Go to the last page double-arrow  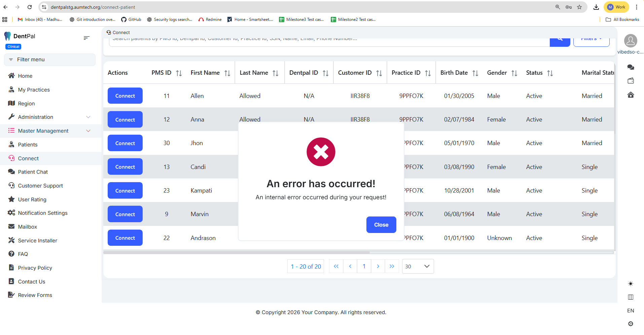click(x=392, y=266)
